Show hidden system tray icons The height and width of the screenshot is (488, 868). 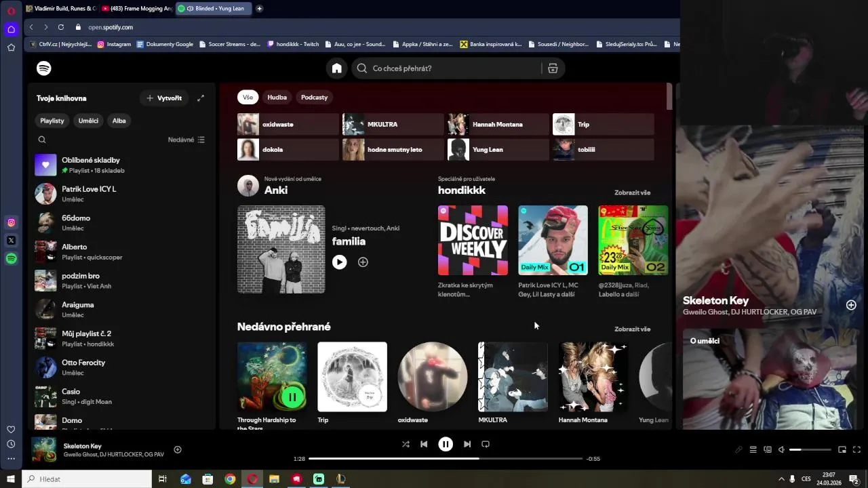tap(781, 479)
